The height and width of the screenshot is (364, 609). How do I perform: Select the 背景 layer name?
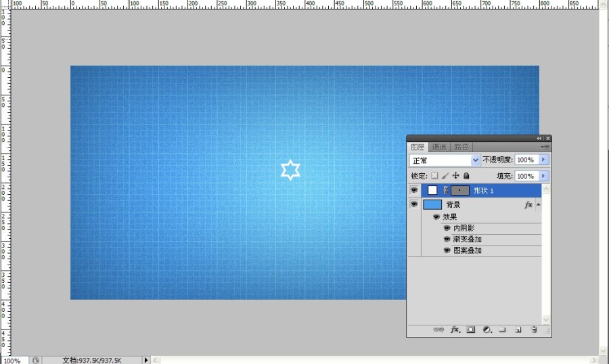pos(453,204)
